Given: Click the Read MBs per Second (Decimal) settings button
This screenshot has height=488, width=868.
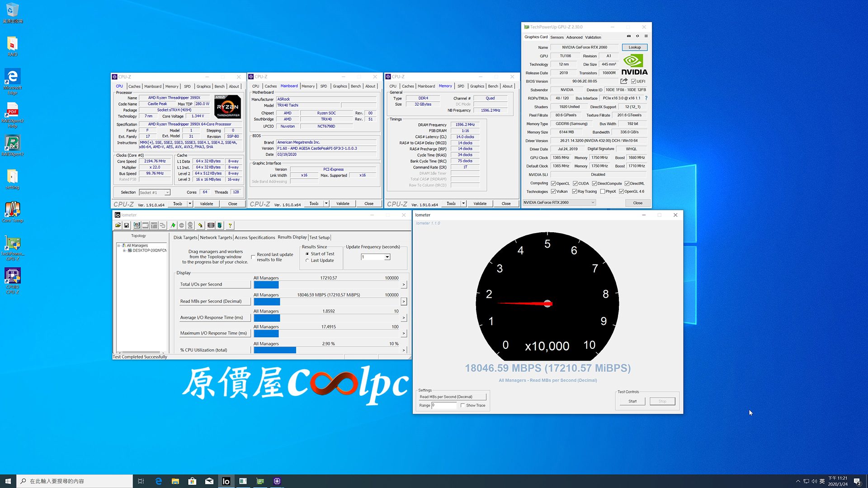Looking at the screenshot, I should point(453,397).
